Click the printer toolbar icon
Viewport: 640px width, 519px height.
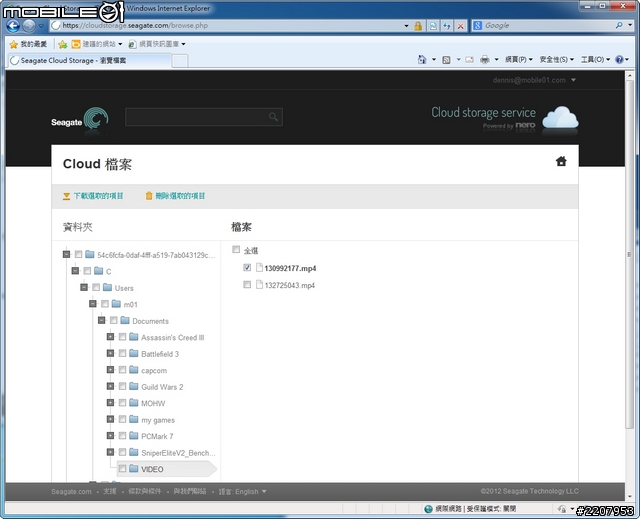(x=484, y=60)
